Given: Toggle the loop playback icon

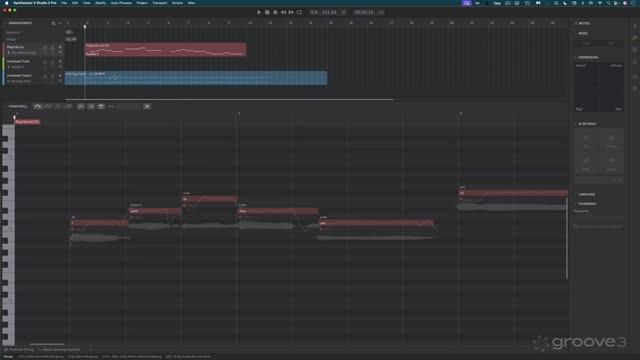Looking at the screenshot, I should point(300,12).
